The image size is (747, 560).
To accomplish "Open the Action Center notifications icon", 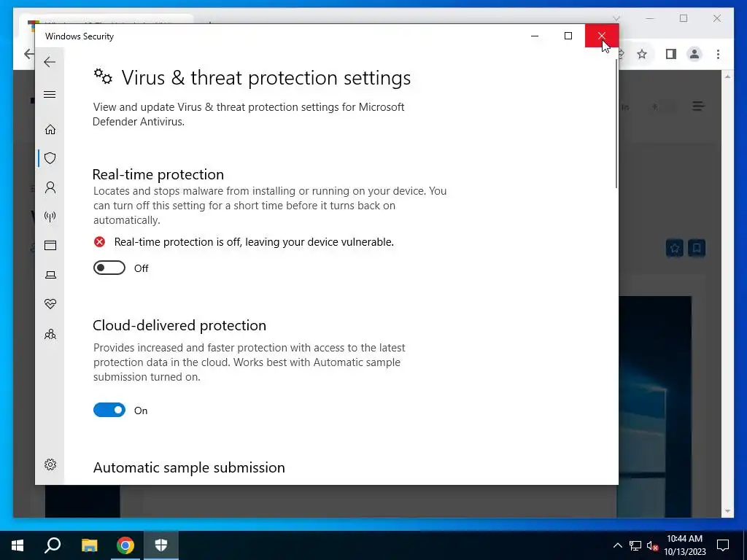I will (x=723, y=545).
